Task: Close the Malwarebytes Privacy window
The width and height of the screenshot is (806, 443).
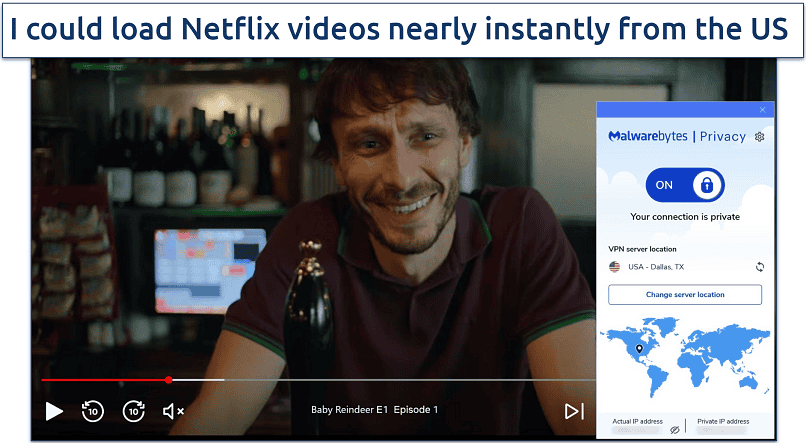Action: coord(763,110)
